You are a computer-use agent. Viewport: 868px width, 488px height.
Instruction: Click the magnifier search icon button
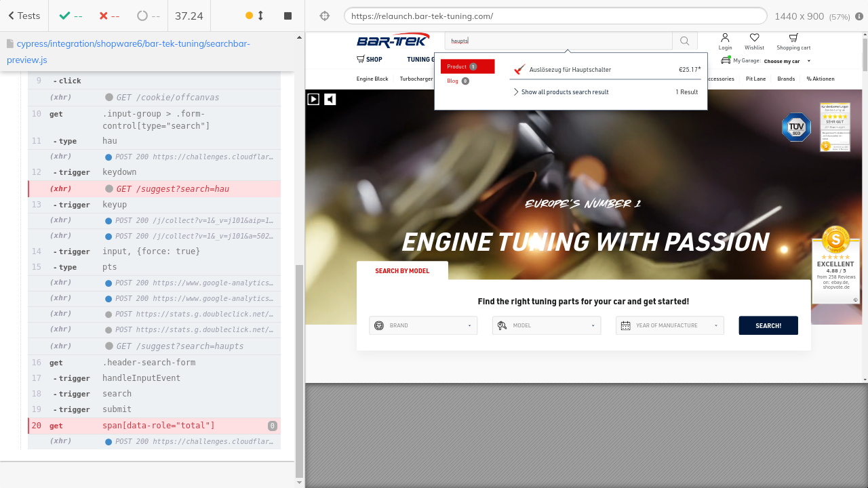(684, 41)
